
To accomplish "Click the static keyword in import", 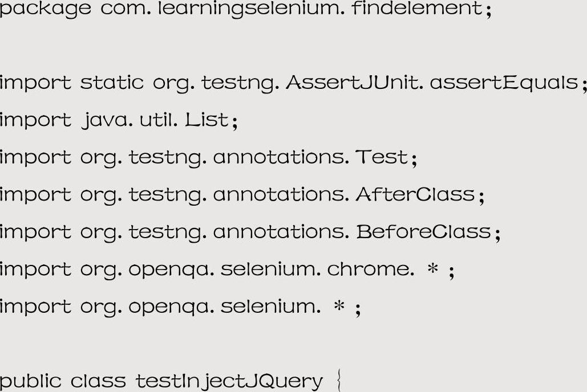I will pyautogui.click(x=112, y=82).
